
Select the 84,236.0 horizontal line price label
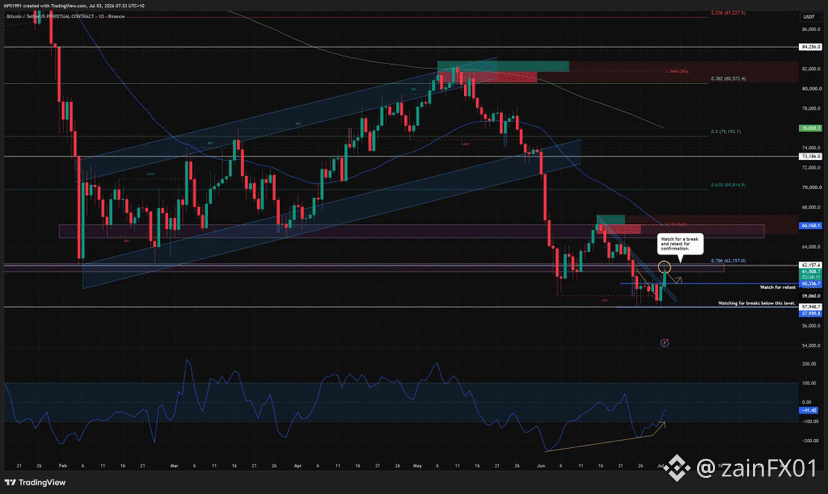[x=811, y=47]
